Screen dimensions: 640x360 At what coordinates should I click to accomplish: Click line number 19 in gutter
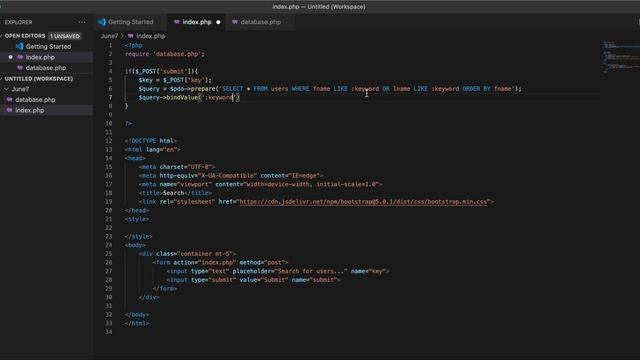point(109,202)
